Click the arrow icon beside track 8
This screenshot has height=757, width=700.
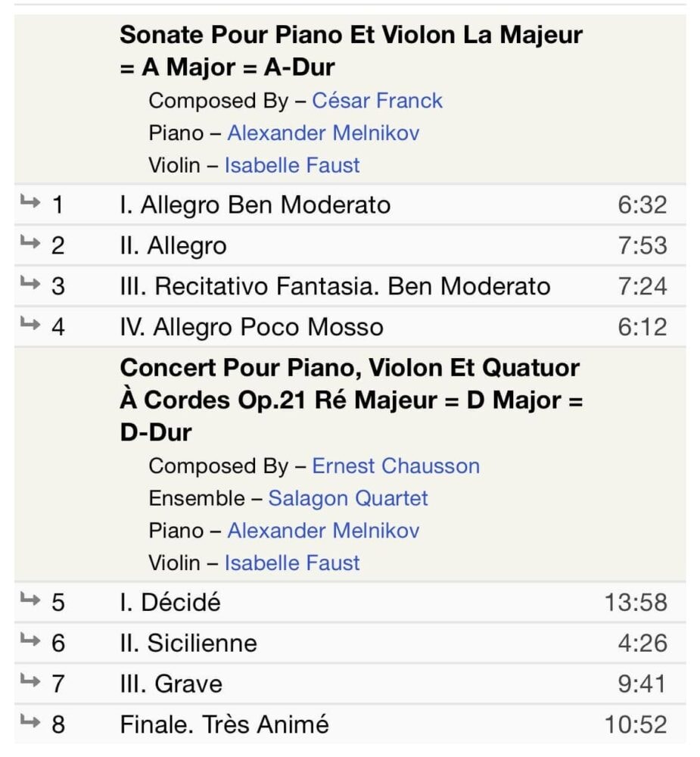tap(30, 721)
